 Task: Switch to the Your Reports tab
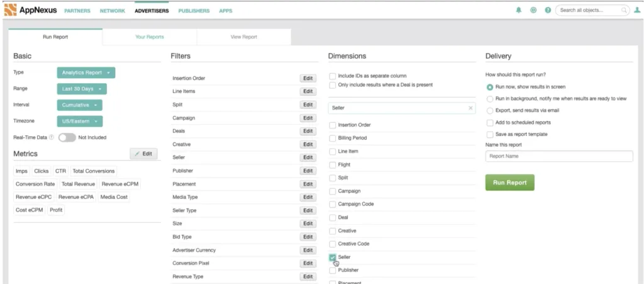150,37
